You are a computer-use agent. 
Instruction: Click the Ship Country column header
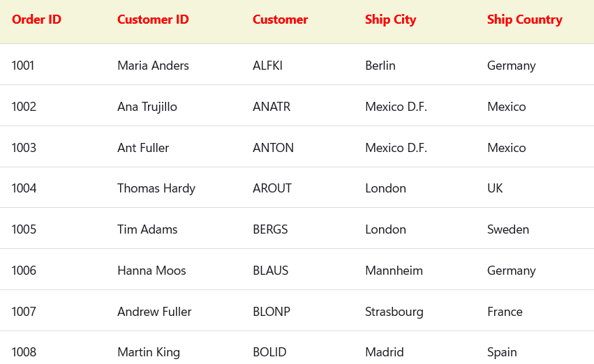click(x=524, y=20)
